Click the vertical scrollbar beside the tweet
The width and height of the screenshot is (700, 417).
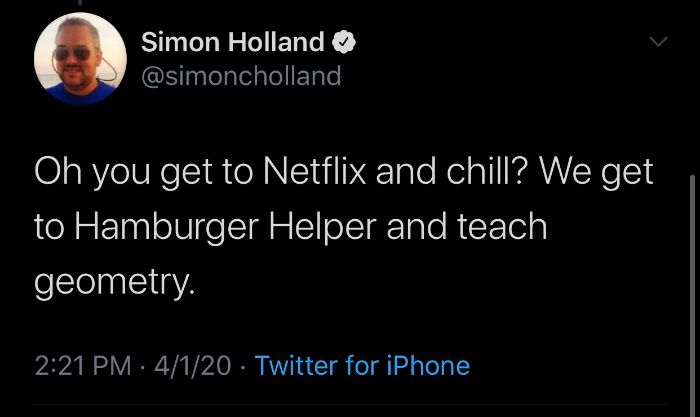[x=692, y=295]
